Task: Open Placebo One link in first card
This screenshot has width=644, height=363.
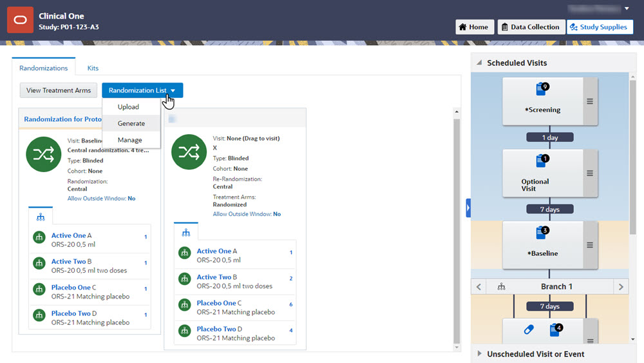Action: [71, 287]
